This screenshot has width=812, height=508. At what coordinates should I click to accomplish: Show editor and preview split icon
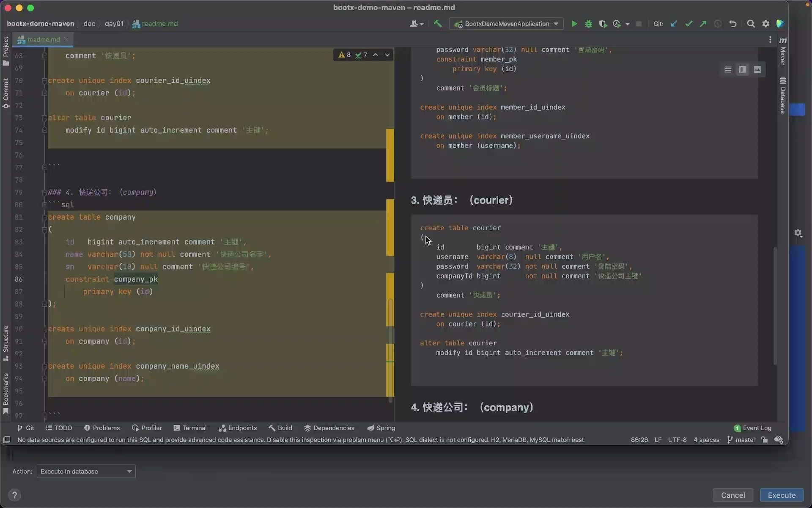coord(742,69)
